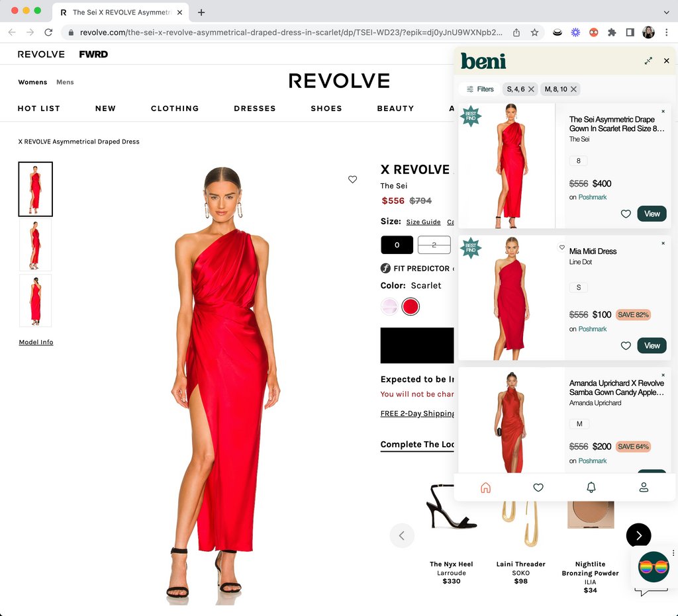Open beni profile account tab
The height and width of the screenshot is (616, 678).
(x=644, y=487)
